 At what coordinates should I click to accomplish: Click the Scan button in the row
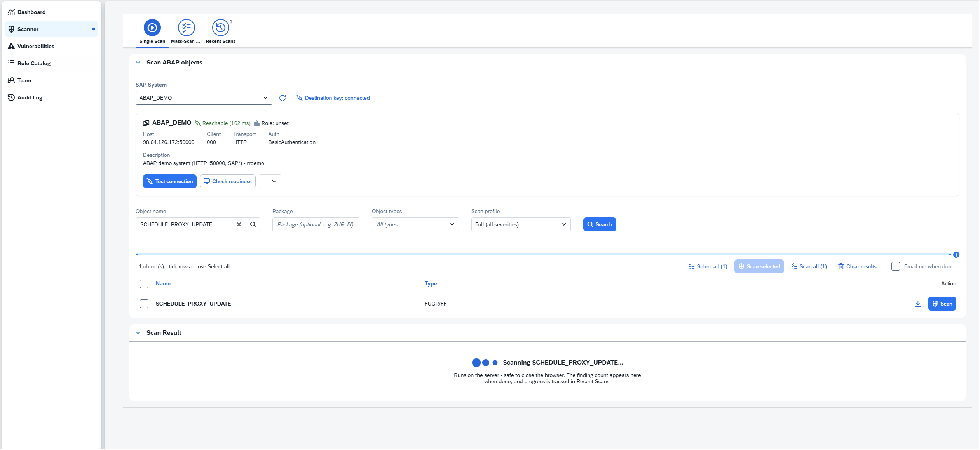tap(942, 304)
